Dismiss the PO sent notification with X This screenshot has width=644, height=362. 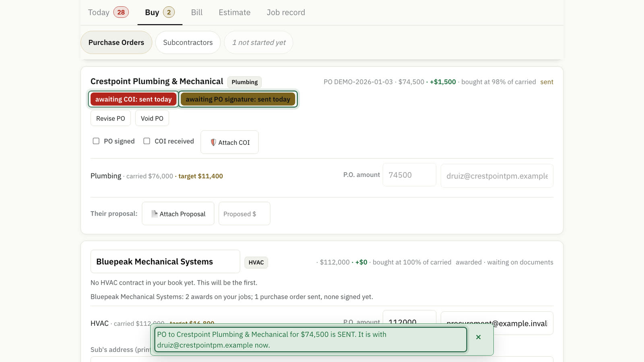tap(478, 337)
